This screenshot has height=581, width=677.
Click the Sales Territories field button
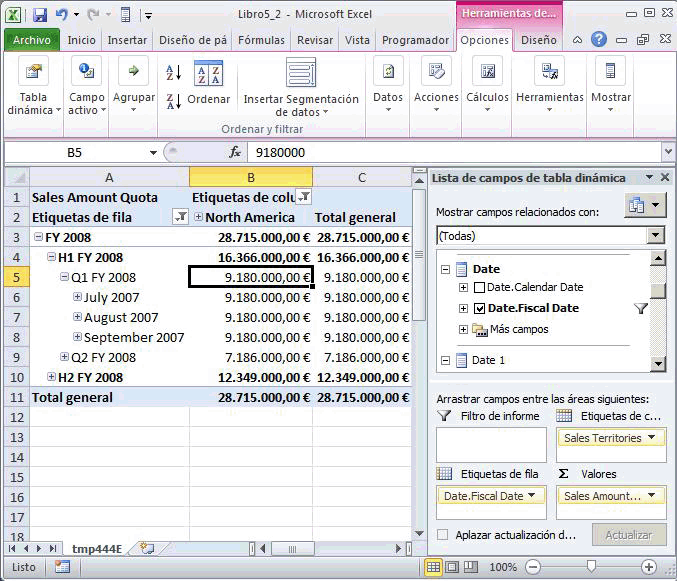611,438
